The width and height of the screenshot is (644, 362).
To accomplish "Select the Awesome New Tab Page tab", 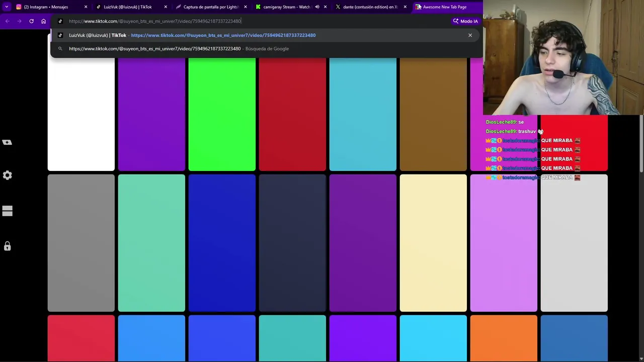I will (x=445, y=7).
